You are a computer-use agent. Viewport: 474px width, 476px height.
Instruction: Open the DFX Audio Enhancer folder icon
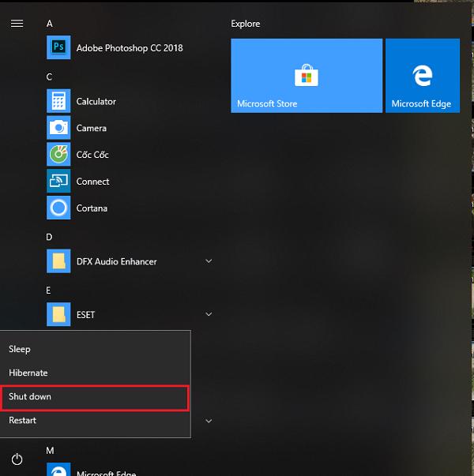click(x=58, y=261)
